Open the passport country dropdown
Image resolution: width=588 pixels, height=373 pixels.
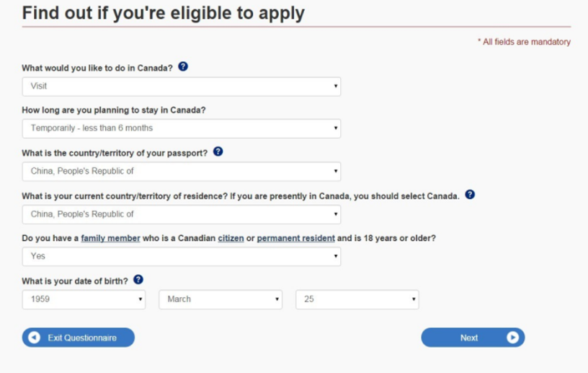181,172
